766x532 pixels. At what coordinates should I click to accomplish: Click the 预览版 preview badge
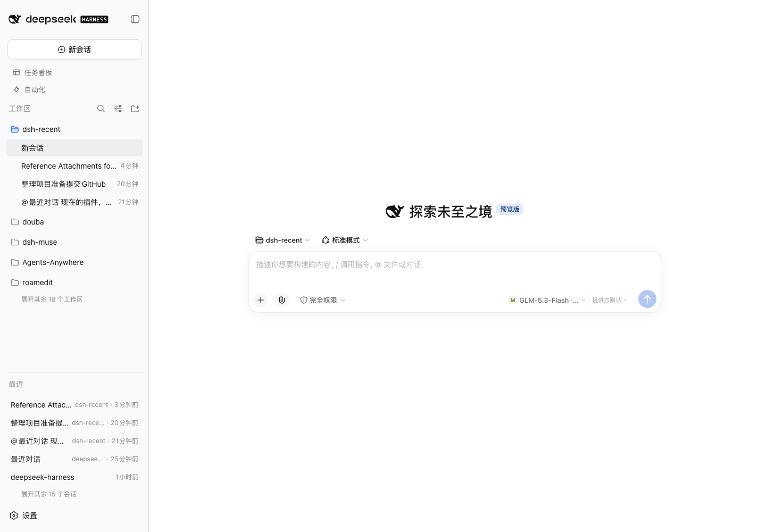tap(510, 210)
